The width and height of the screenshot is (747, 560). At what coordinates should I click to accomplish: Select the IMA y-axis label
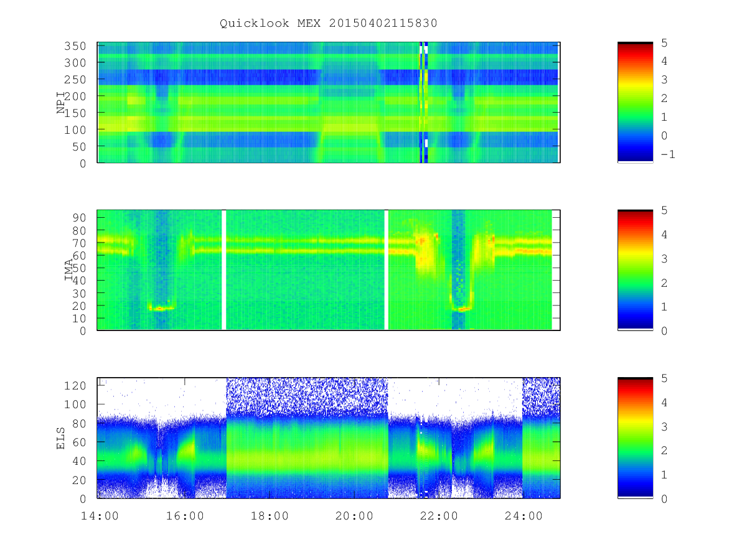point(69,270)
